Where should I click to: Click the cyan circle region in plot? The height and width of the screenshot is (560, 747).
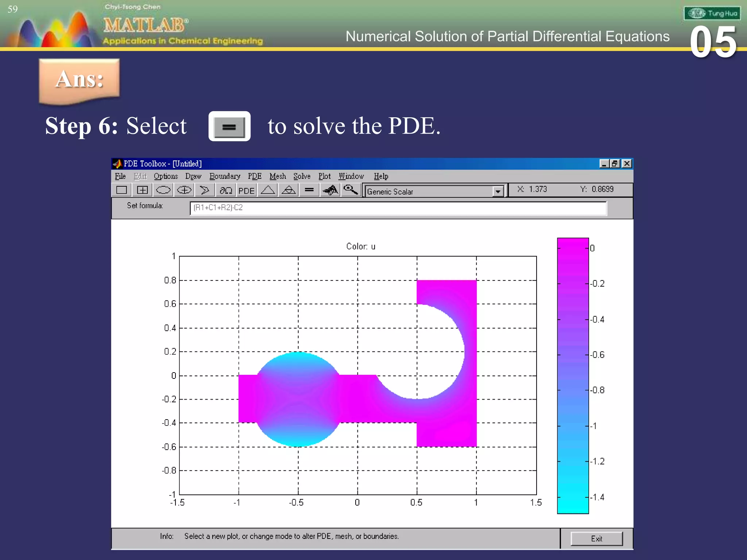tap(298, 399)
